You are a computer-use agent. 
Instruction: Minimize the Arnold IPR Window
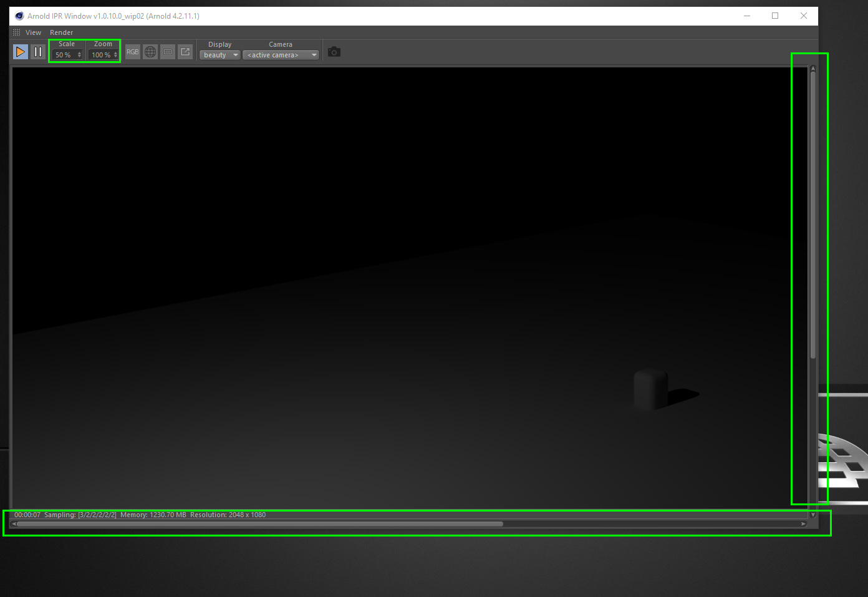[747, 16]
